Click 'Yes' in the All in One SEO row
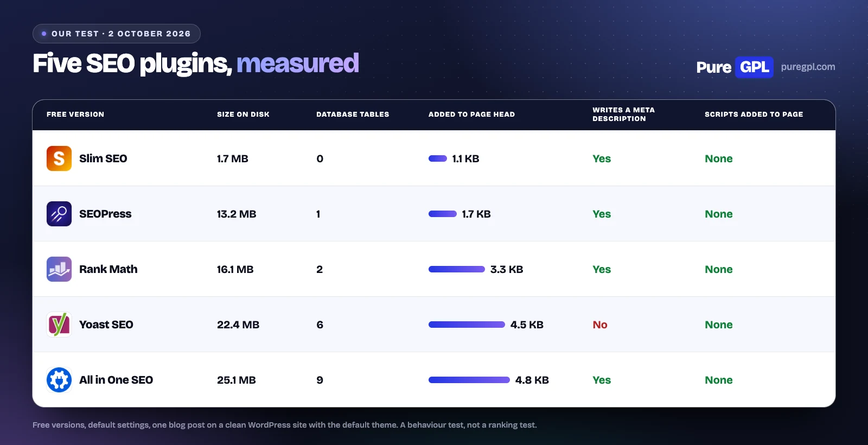 pos(602,380)
